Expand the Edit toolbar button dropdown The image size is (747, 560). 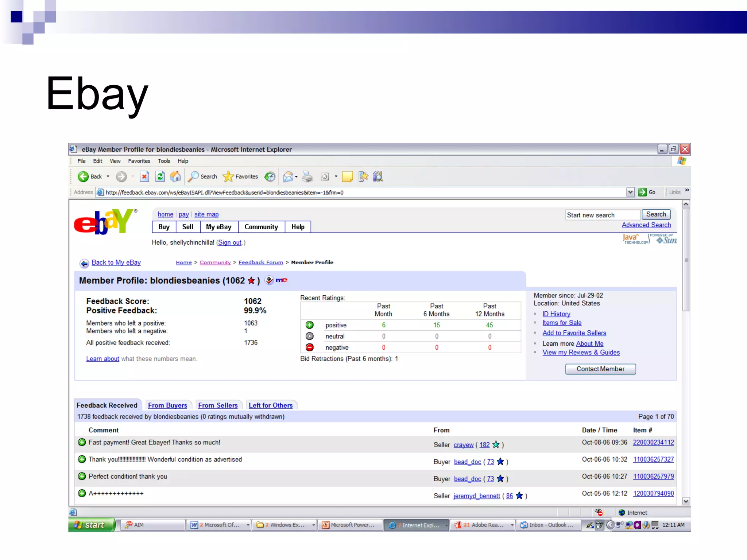click(336, 176)
